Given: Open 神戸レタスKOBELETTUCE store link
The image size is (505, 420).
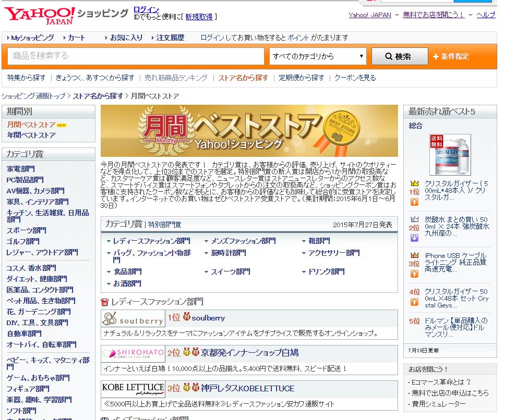Looking at the screenshot, I should [x=247, y=389].
